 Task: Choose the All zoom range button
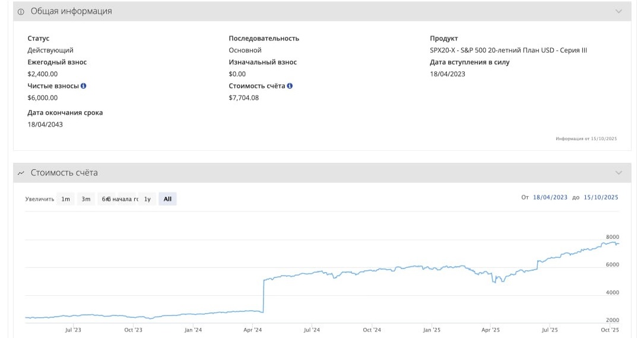click(x=167, y=199)
